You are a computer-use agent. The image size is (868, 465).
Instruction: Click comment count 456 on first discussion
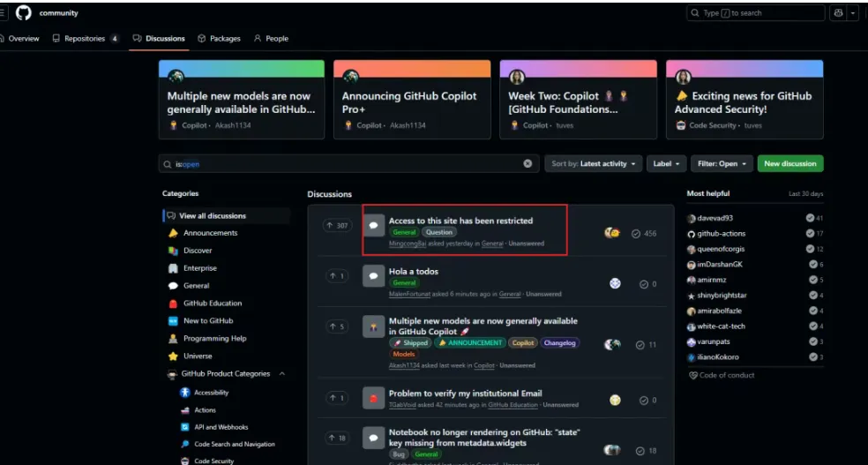[x=644, y=234]
